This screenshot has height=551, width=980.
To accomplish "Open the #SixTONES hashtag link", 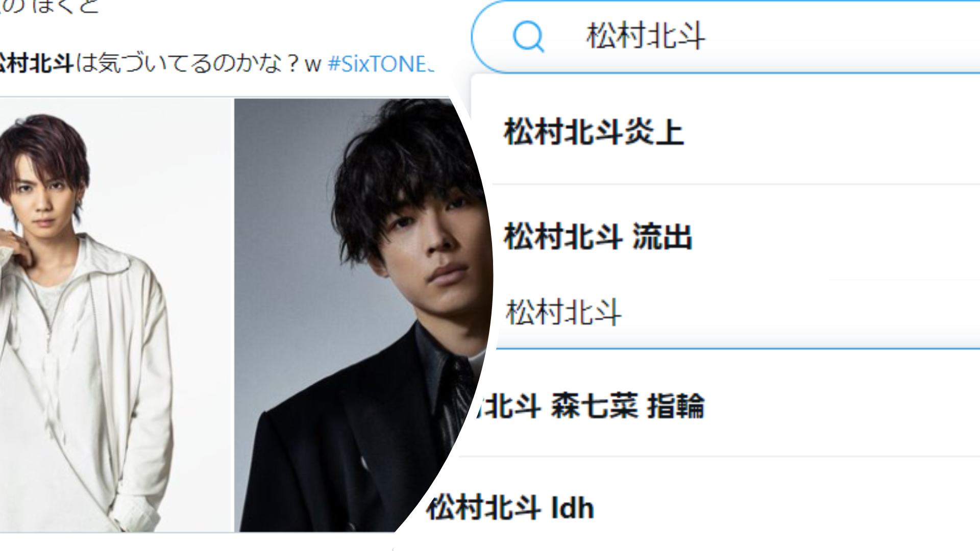I will 381,64.
